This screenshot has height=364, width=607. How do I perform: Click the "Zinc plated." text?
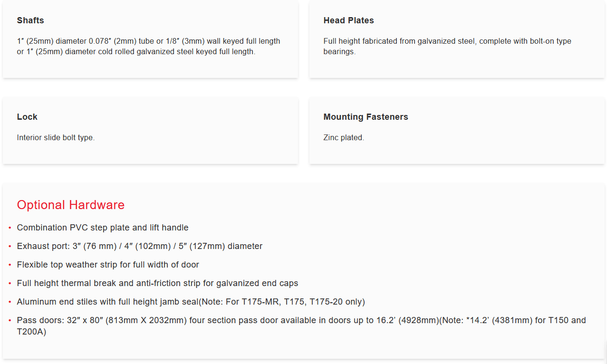(344, 138)
